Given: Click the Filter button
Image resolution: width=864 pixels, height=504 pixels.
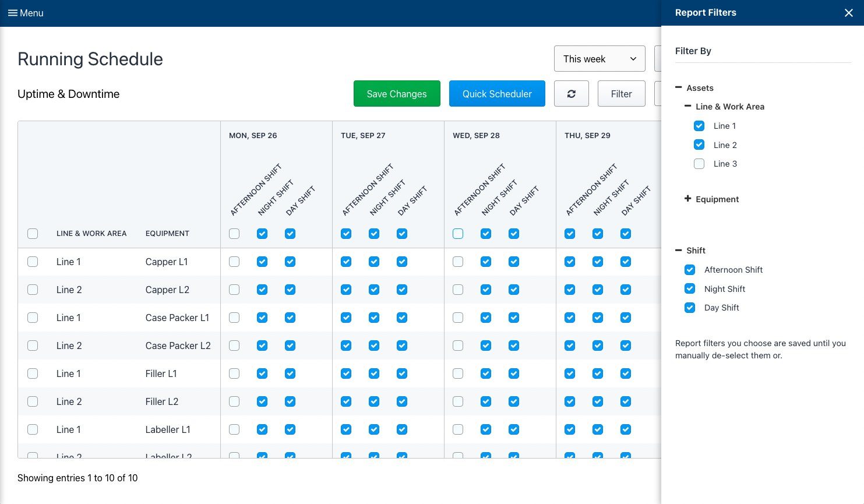Looking at the screenshot, I should pyautogui.click(x=622, y=94).
